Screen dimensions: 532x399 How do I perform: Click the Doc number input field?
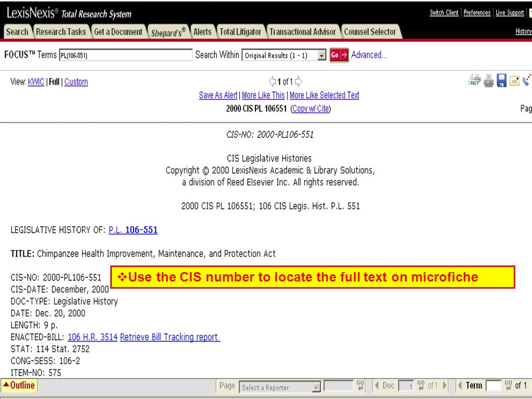[406, 386]
